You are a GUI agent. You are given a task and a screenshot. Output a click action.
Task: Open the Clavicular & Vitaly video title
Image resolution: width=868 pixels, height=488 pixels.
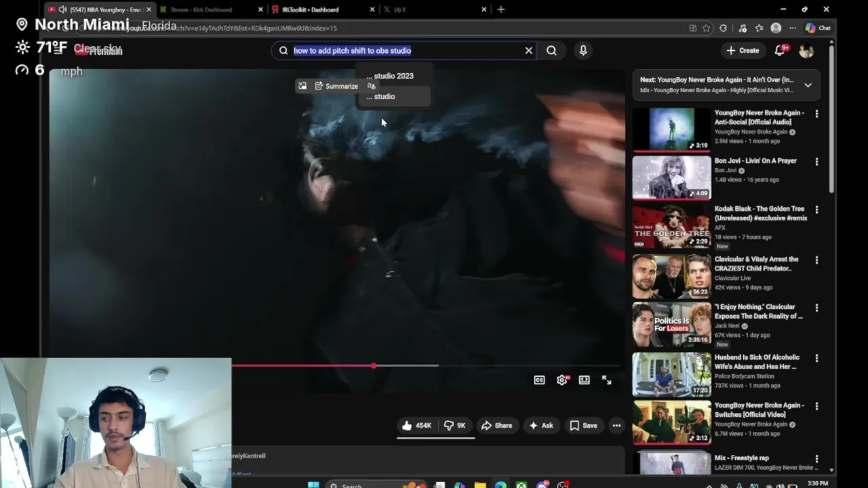[x=757, y=264]
